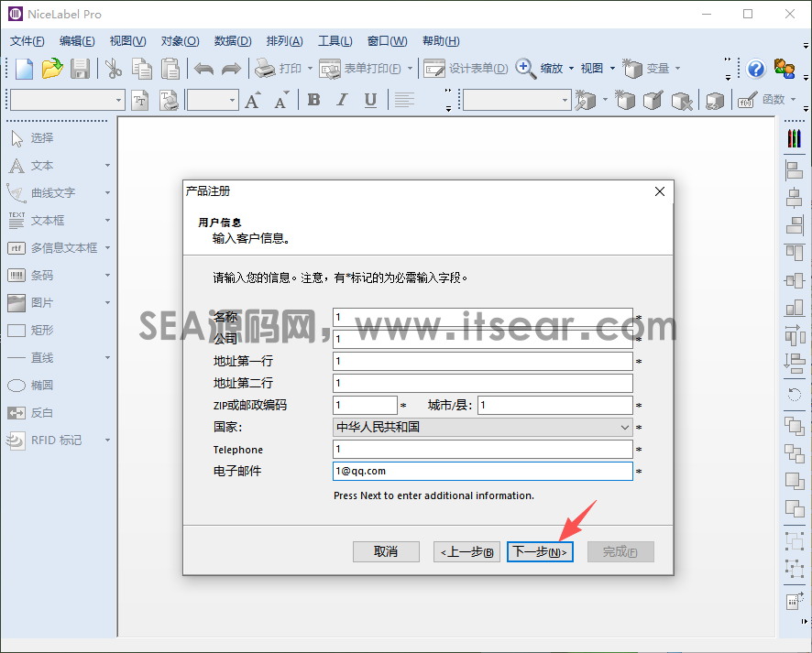This screenshot has width=812, height=653.
Task: Toggle bold text formatting
Action: pyautogui.click(x=313, y=100)
